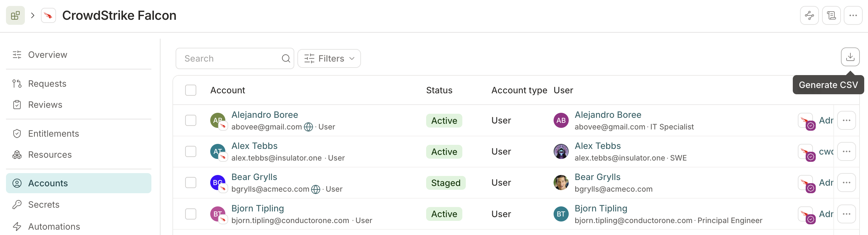This screenshot has height=235, width=868.
Task: Select the Alex Tebbs row checkbox
Action: [191, 152]
